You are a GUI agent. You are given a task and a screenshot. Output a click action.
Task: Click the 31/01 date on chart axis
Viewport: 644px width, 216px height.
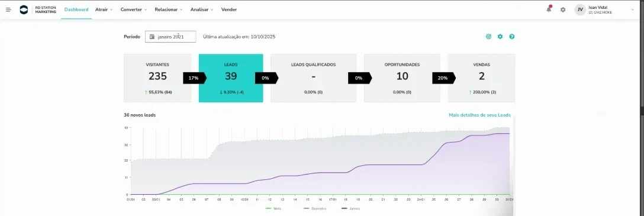[509, 199]
